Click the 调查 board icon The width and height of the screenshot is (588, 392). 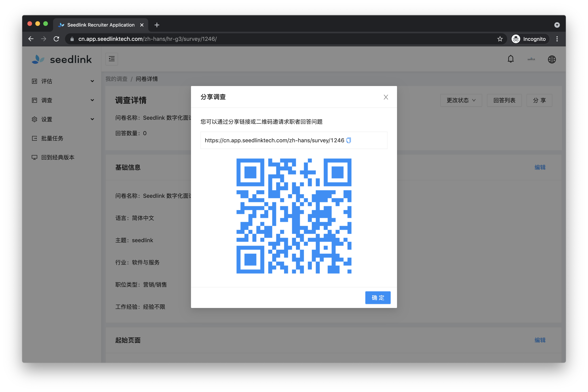click(x=34, y=100)
